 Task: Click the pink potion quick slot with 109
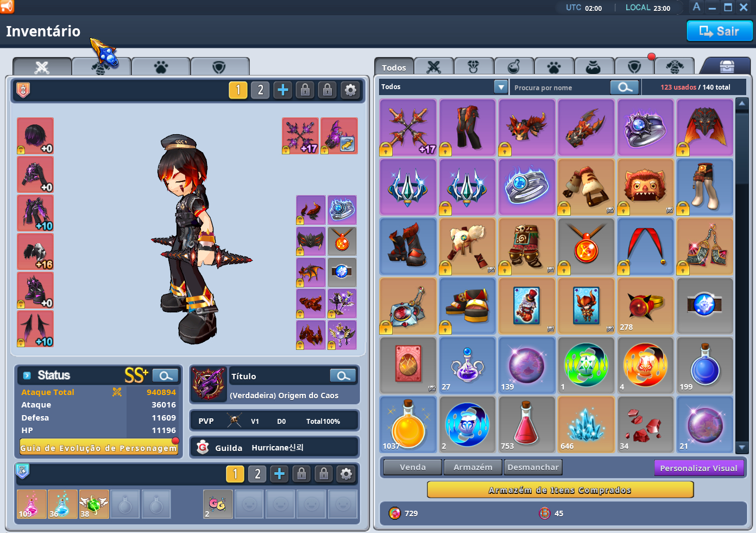[31, 504]
